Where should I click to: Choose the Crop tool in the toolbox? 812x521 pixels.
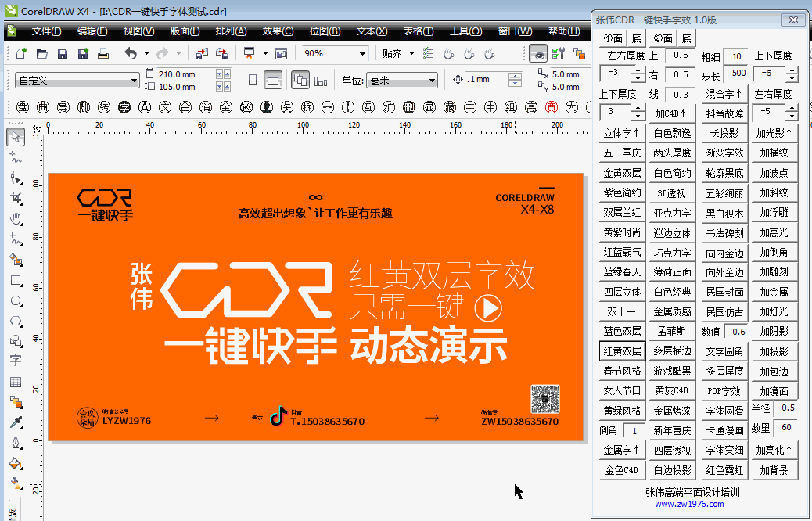tap(16, 199)
